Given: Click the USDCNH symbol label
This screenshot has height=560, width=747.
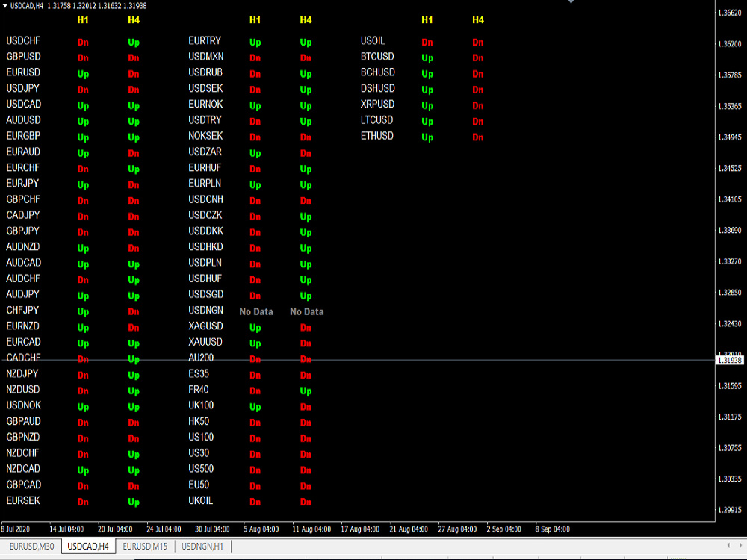Looking at the screenshot, I should [x=206, y=199].
